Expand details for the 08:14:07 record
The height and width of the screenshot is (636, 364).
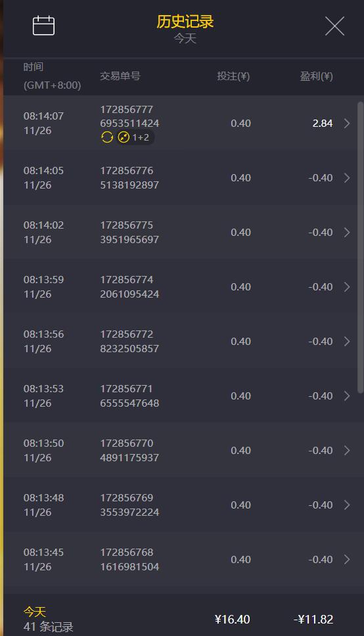pyautogui.click(x=347, y=124)
